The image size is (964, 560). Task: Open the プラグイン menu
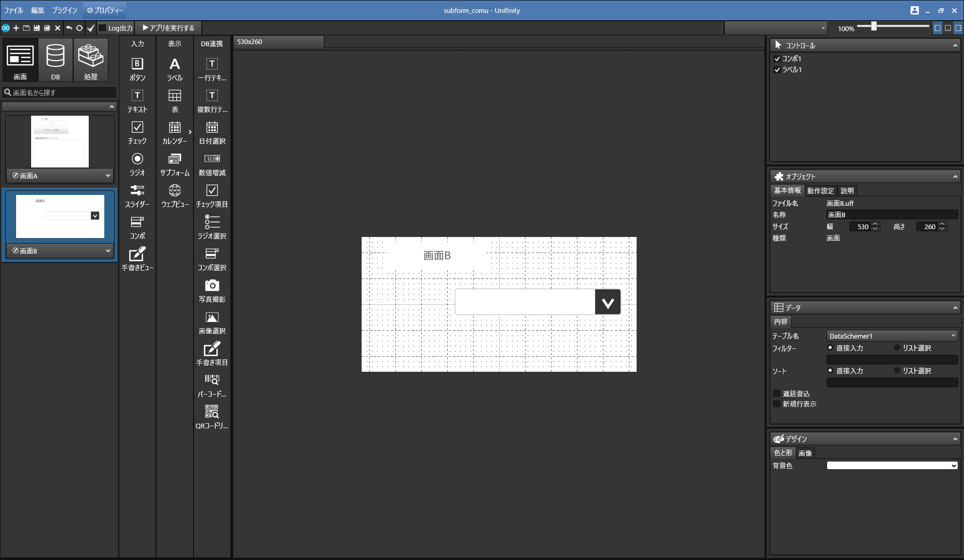point(64,10)
